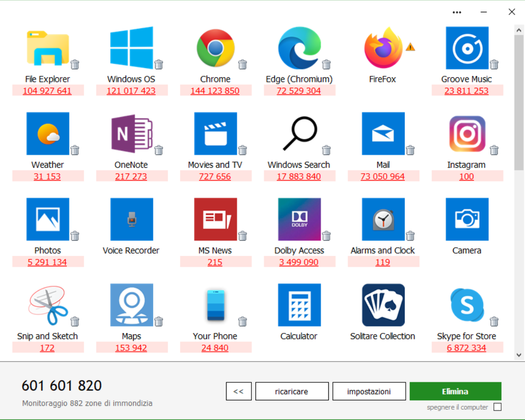Image resolution: width=525 pixels, height=420 pixels.
Task: Open the 72 529 304 link under Edge
Action: point(299,91)
